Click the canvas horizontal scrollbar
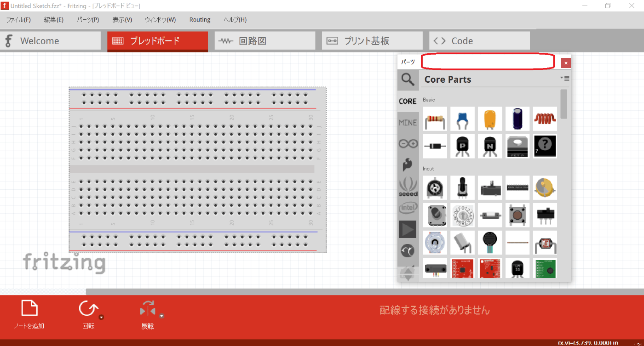The width and height of the screenshot is (644, 346). coord(365,292)
